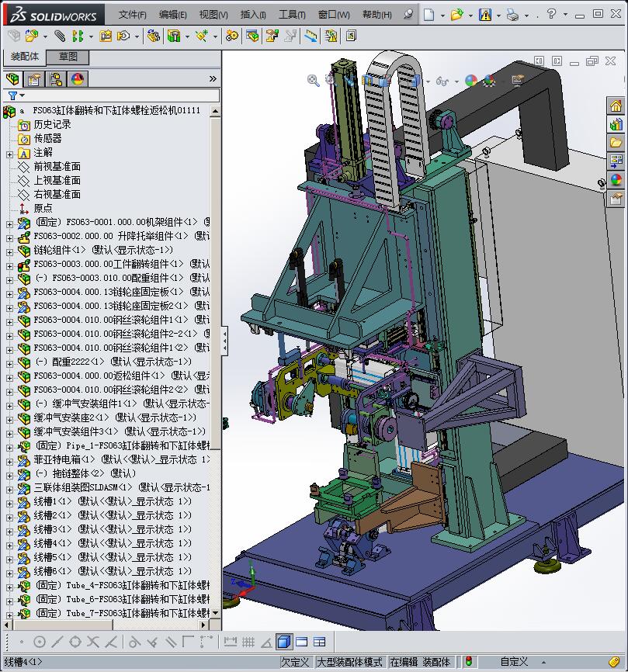Image resolution: width=628 pixels, height=672 pixels.
Task: Toggle the grid snap button in bottom toolbar
Action: click(x=248, y=642)
